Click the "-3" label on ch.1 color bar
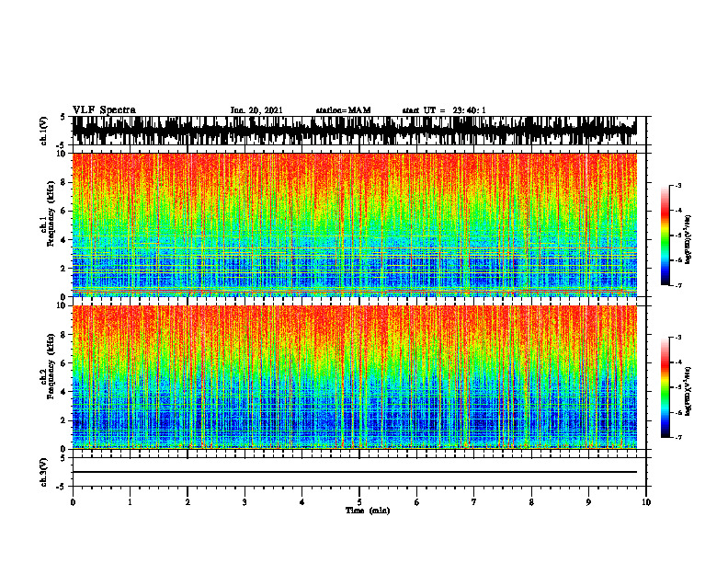Image resolution: width=728 pixels, height=563 pixels. (678, 185)
